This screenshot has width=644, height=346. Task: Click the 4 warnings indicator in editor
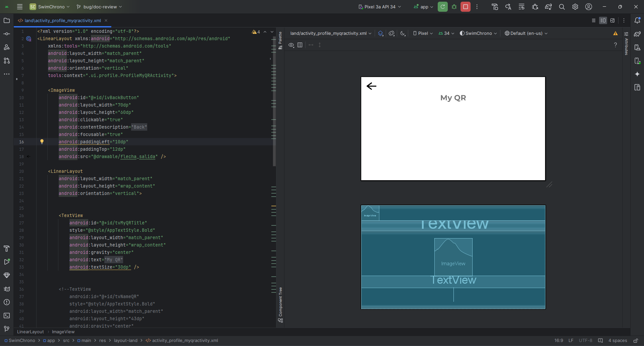point(256,32)
